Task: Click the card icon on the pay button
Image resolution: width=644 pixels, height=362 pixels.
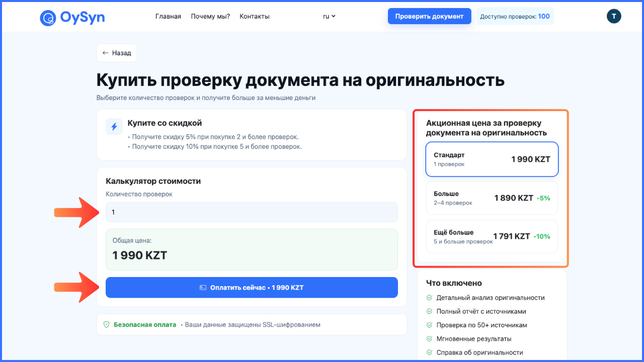Action: [202, 287]
